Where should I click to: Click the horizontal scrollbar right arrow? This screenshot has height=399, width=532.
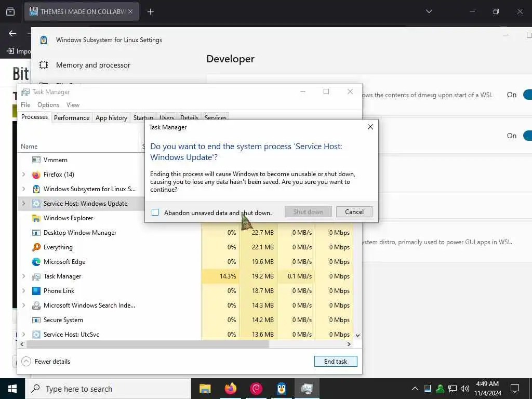349,344
